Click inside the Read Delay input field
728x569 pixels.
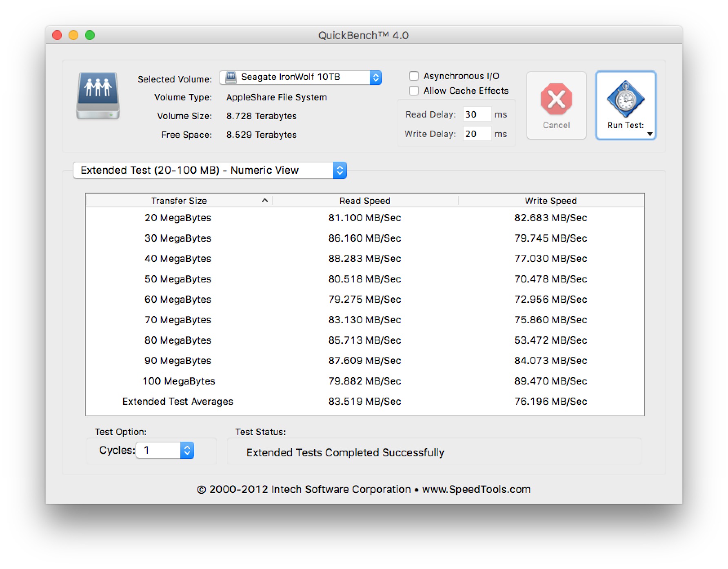pyautogui.click(x=477, y=114)
